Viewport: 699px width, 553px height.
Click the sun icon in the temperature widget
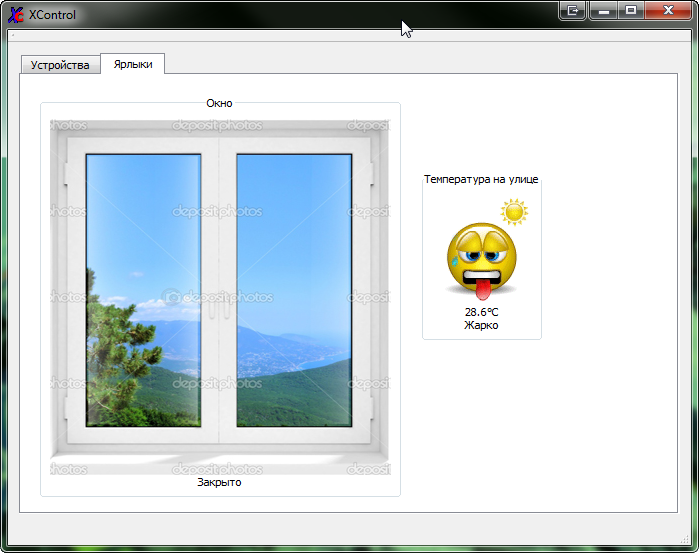pyautogui.click(x=514, y=212)
